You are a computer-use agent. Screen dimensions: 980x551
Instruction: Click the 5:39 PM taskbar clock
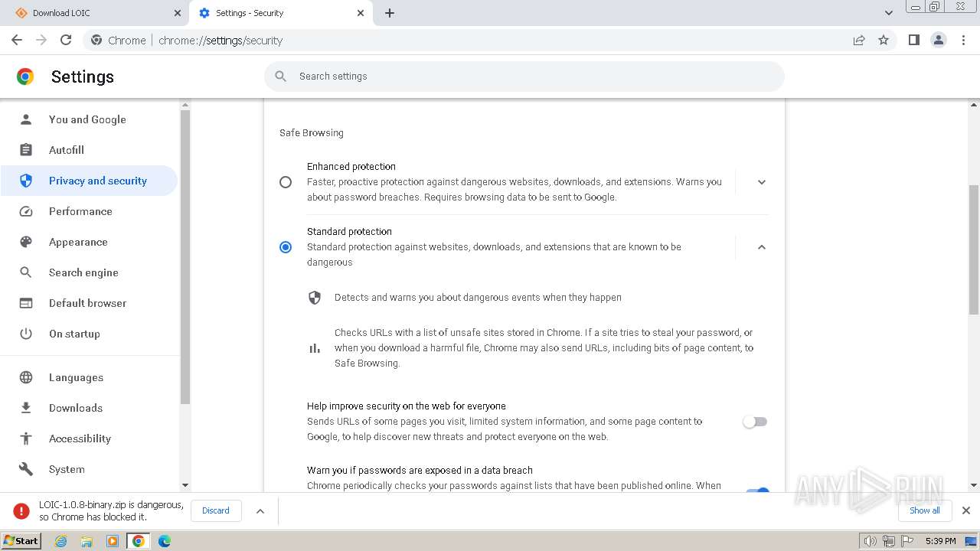(x=940, y=541)
